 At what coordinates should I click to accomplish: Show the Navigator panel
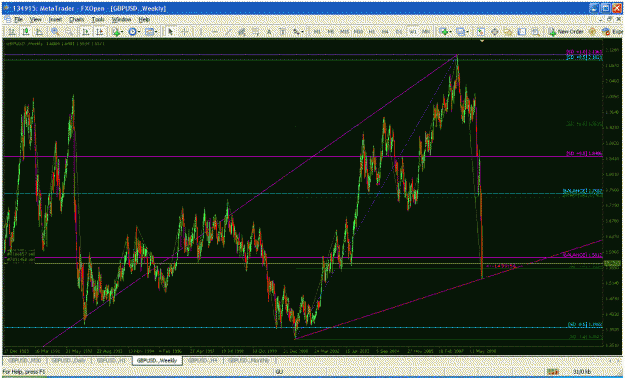tap(508, 32)
